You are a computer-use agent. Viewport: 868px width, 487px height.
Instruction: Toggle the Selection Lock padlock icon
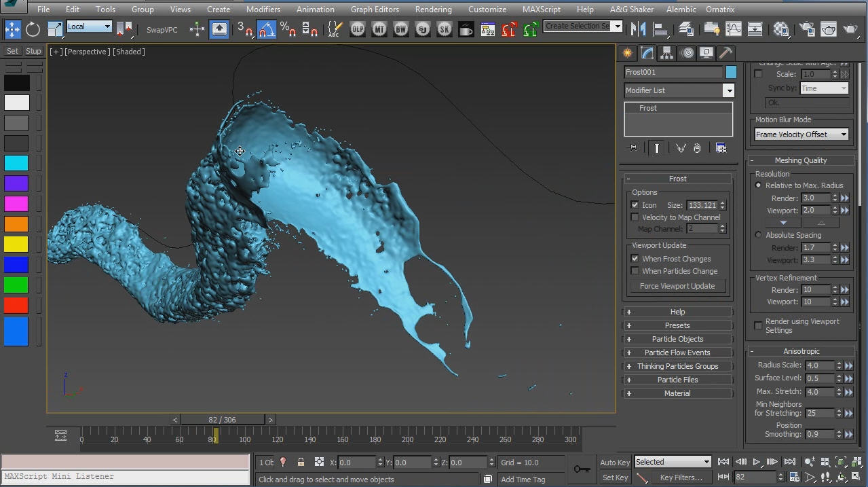click(301, 462)
